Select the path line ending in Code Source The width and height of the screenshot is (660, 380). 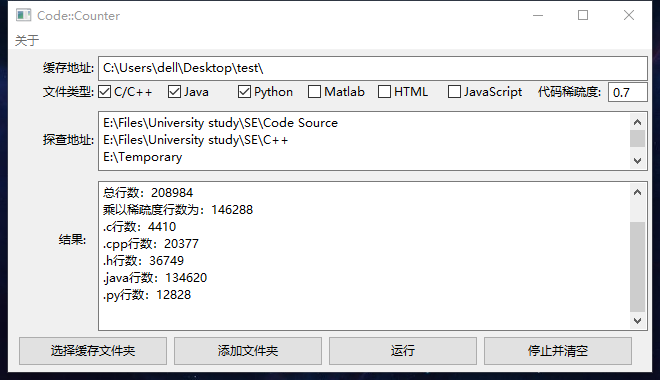coord(220,123)
